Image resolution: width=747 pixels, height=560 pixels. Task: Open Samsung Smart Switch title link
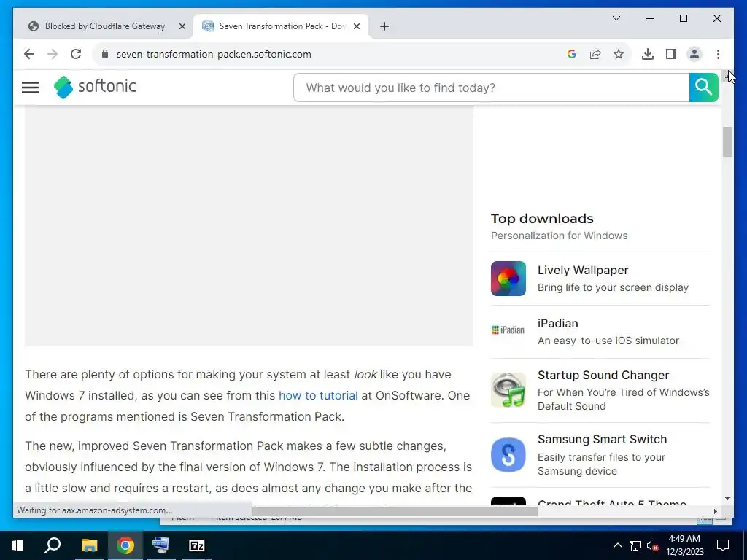[602, 439]
